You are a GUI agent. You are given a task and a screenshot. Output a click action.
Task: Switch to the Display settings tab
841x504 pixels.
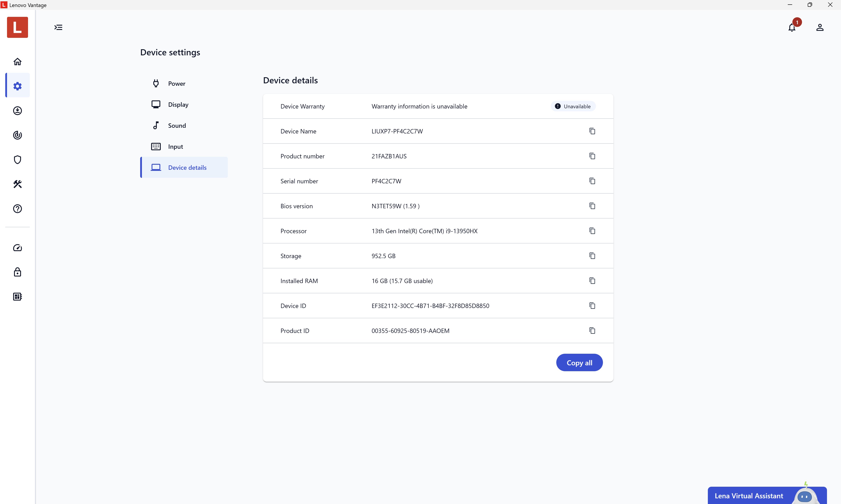[x=178, y=105]
